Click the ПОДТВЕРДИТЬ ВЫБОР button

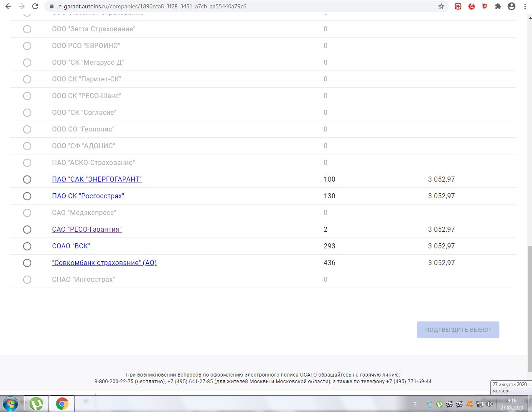click(458, 330)
